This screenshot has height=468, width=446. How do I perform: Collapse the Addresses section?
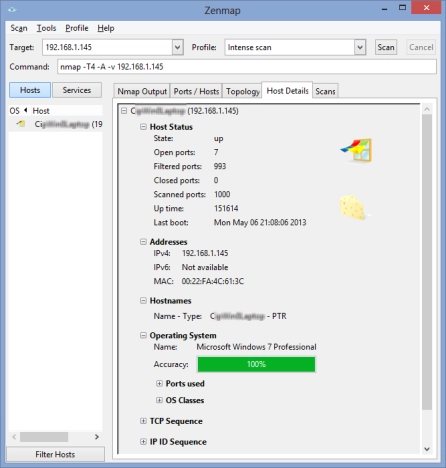coord(143,242)
